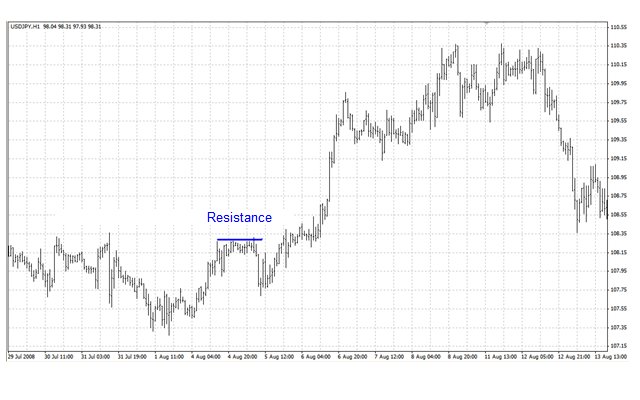The height and width of the screenshot is (400, 640).
Task: Click the 11 Aug 13:00 time label
Action: point(500,356)
